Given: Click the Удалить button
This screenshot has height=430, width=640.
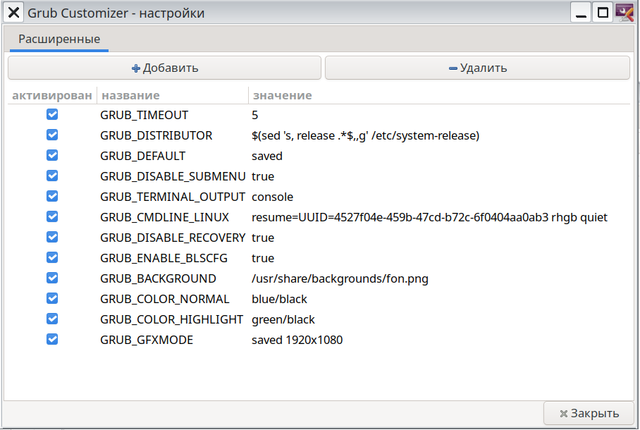Looking at the screenshot, I should pyautogui.click(x=477, y=68).
